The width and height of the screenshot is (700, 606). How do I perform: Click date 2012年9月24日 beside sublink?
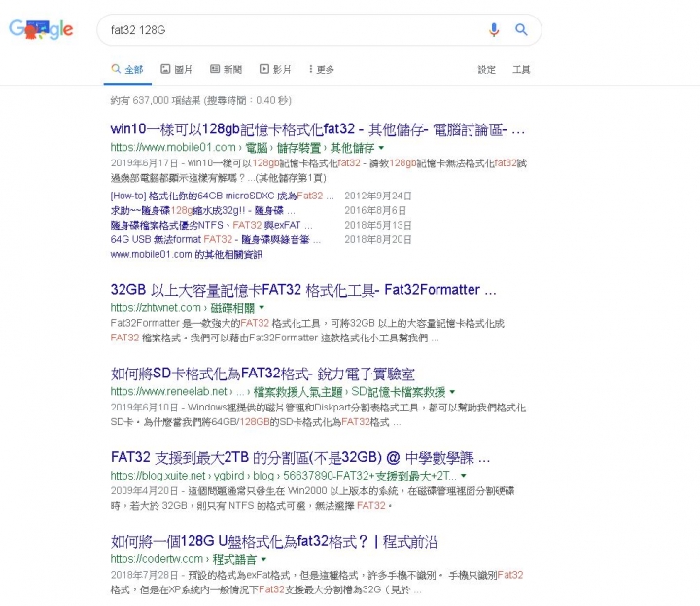[377, 196]
